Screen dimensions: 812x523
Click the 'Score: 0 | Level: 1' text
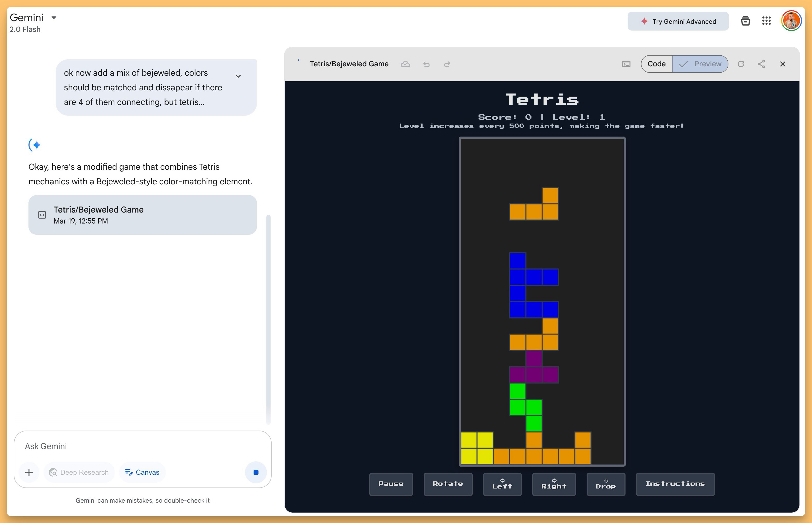pyautogui.click(x=542, y=117)
